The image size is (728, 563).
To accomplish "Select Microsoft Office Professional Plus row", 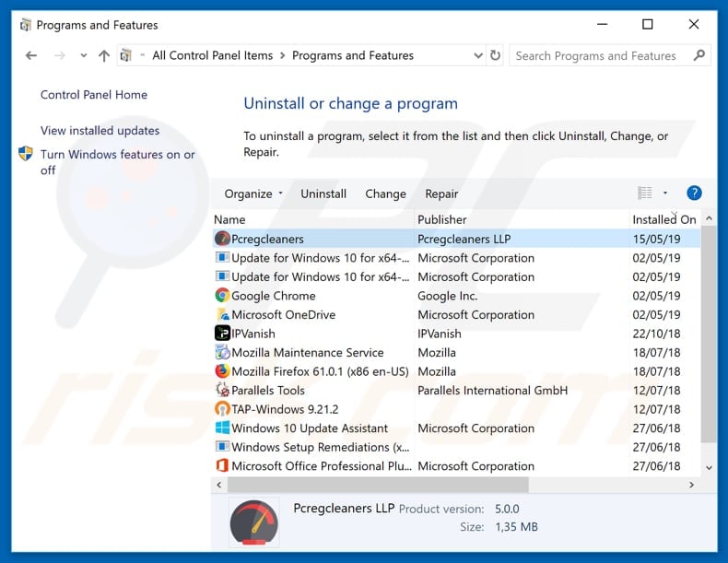I will (x=456, y=465).
